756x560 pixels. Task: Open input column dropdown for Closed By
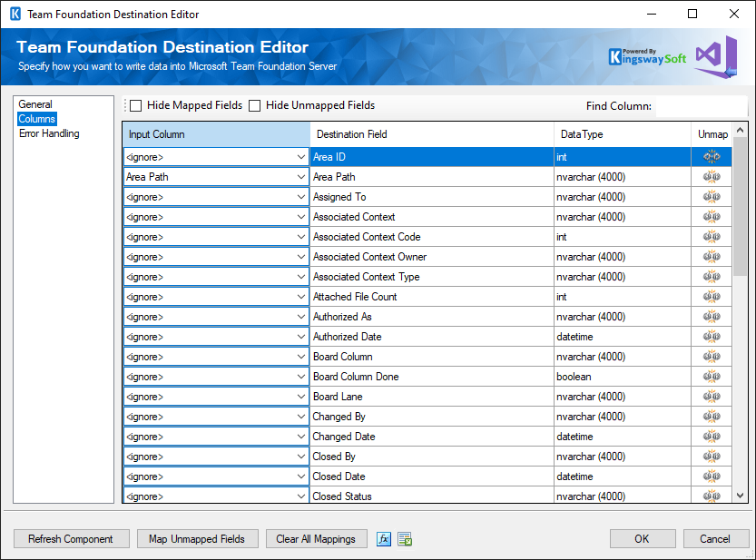coord(301,457)
